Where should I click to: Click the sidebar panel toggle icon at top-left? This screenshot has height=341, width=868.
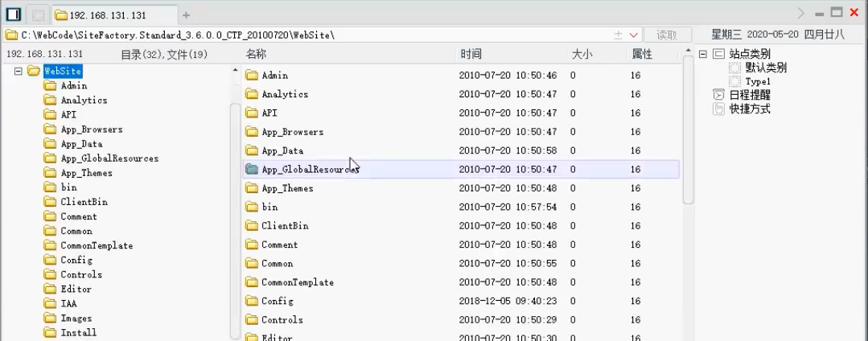click(x=13, y=14)
